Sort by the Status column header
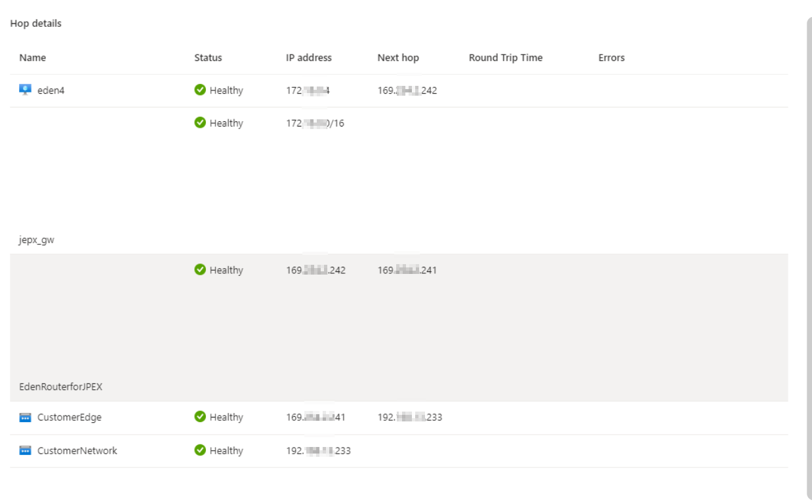Viewport: 812px width, 504px height. [x=208, y=58]
